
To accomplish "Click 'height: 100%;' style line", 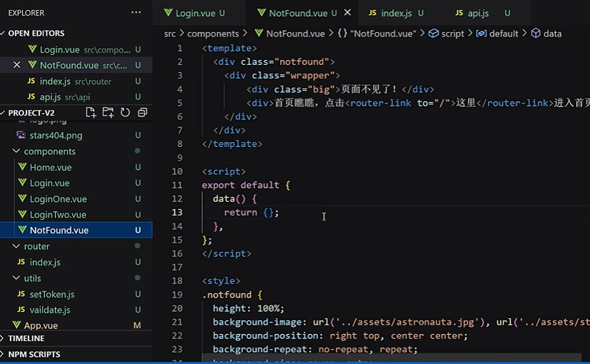I will pos(249,308).
